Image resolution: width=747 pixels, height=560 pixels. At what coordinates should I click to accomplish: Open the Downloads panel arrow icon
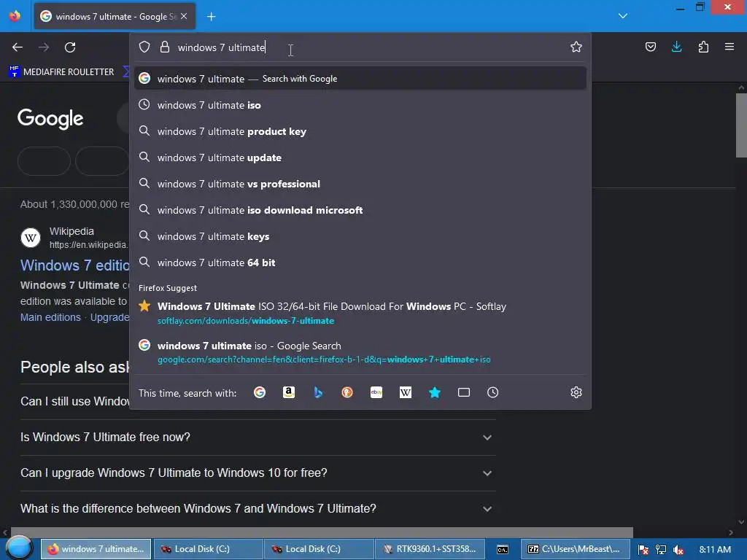point(676,47)
